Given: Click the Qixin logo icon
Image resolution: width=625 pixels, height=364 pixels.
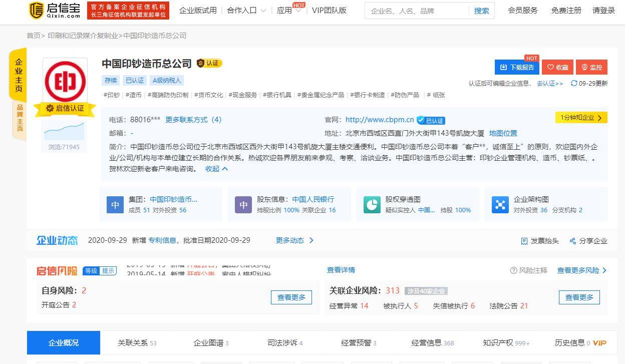Looking at the screenshot, I should click(37, 10).
